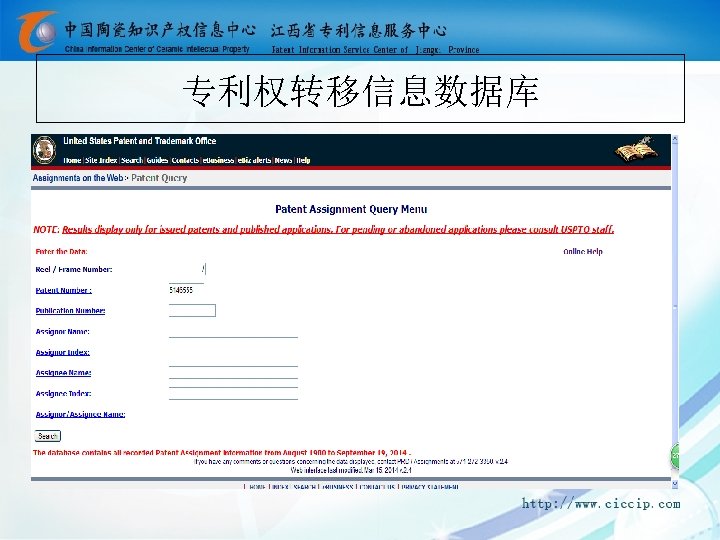Click the book and quill icon
The height and width of the screenshot is (540, 720).
636,150
